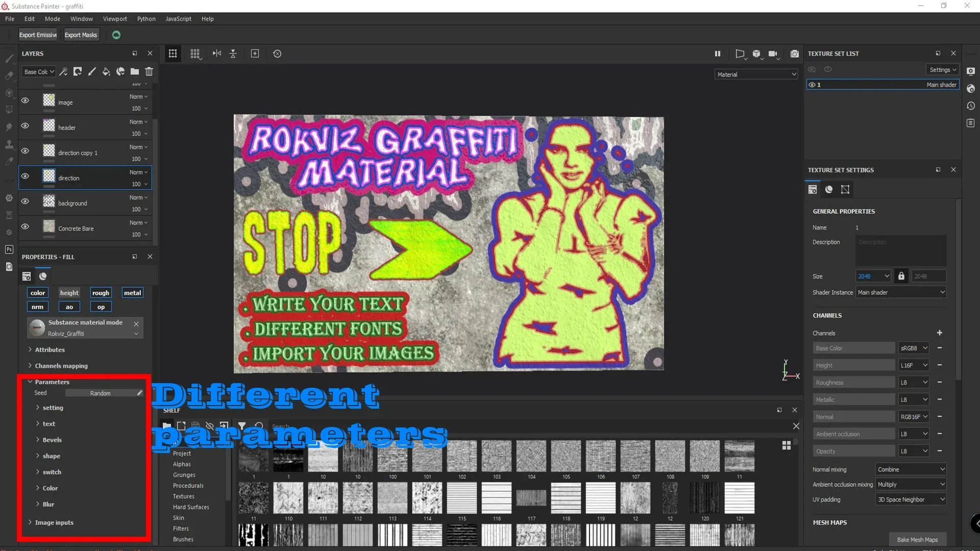Toggle the size lock icon in Texture Set Settings
The width and height of the screenshot is (980, 551).
click(x=901, y=276)
